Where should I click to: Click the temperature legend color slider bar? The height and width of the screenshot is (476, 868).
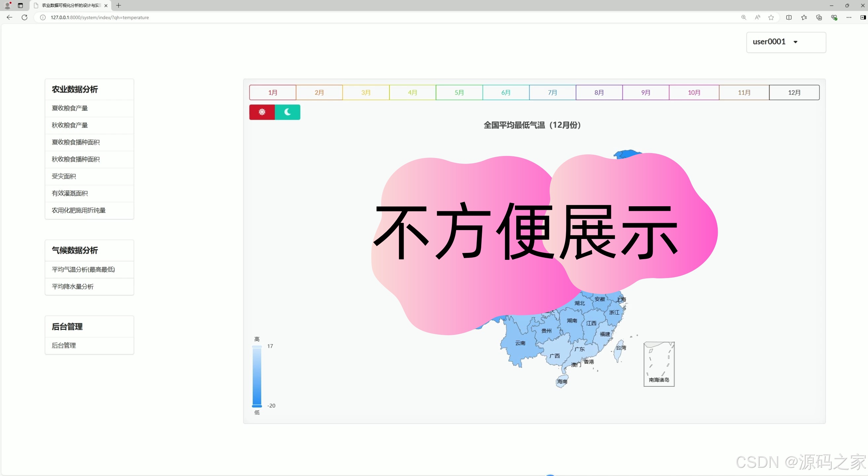[x=257, y=376]
